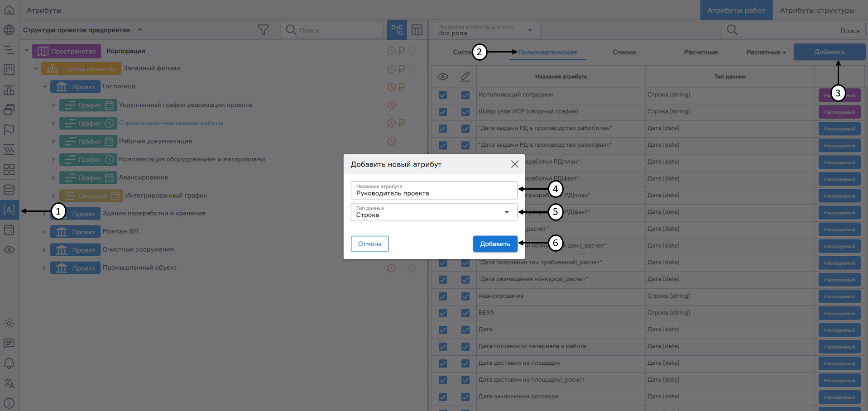Open the Списки attributes tab
This screenshot has width=868, height=411.
click(624, 52)
